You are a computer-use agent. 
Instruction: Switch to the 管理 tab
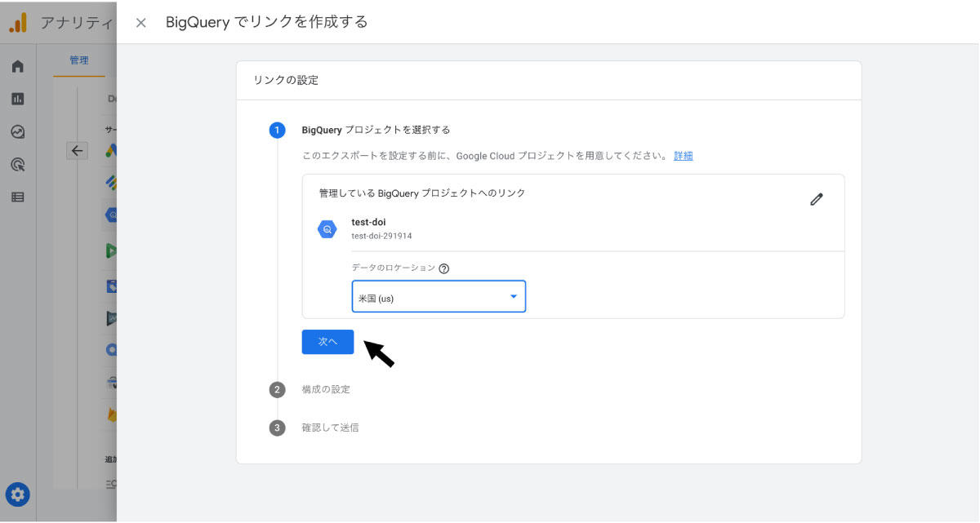pos(79,60)
